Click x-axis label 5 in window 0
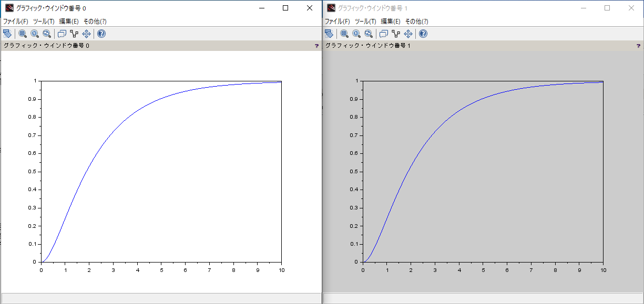644x304 pixels. point(161,270)
